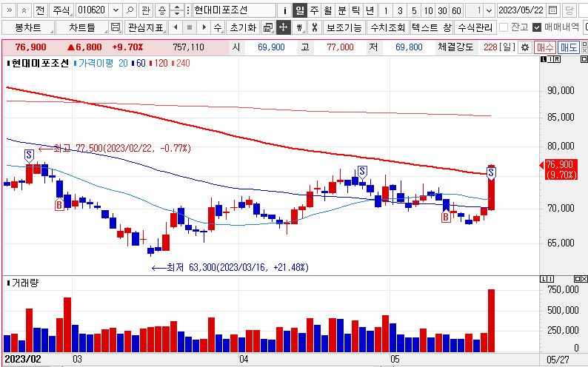Click the 수식관리 button
Viewport: 588px width, 367px height.
(x=475, y=27)
